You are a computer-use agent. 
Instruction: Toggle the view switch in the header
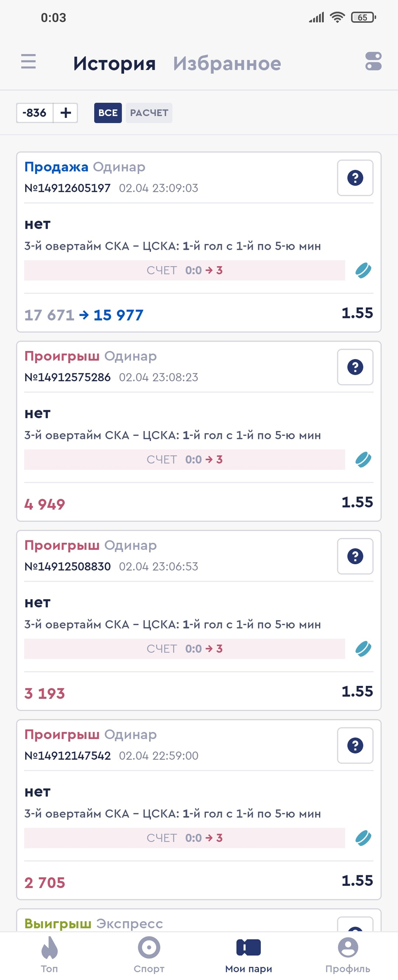(x=373, y=62)
